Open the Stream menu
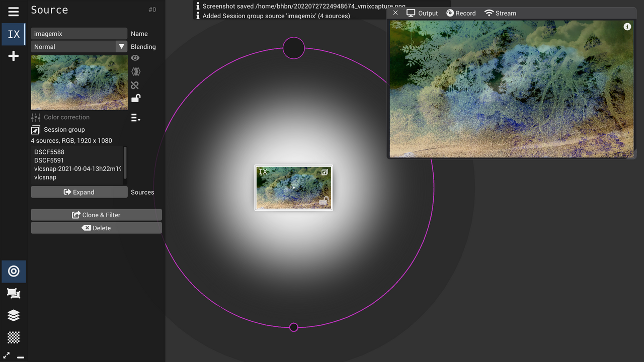 (500, 13)
